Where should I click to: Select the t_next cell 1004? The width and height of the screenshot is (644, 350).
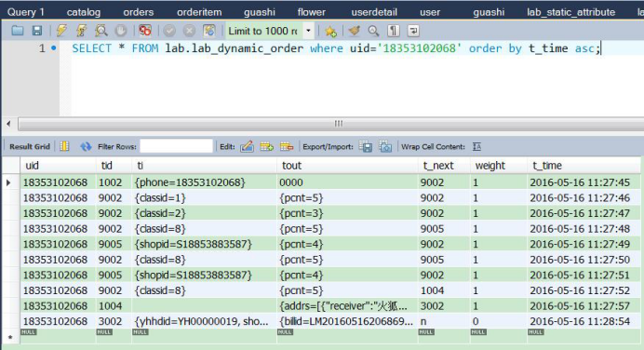tap(445, 290)
